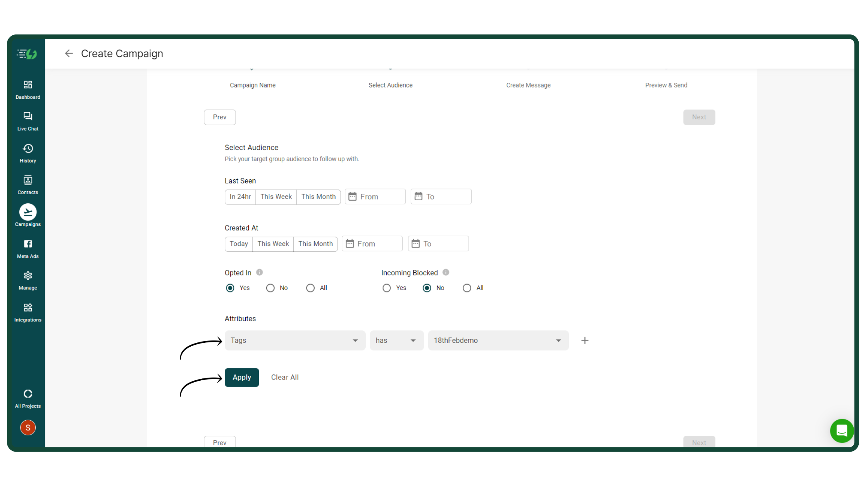
Task: Select 'This Week' under Last Seen
Action: click(276, 197)
